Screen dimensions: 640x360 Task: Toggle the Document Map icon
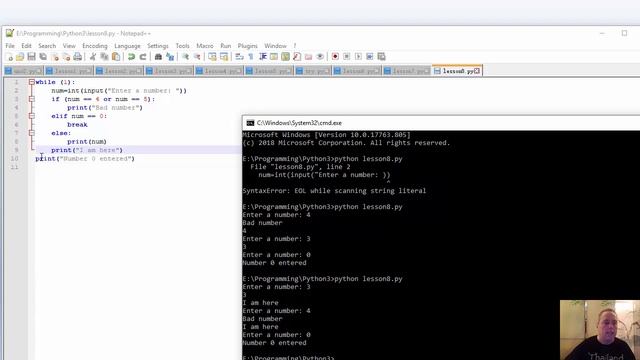[285, 57]
